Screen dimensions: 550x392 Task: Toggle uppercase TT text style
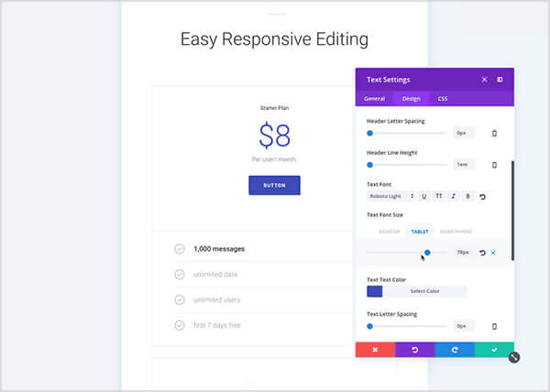coord(438,196)
